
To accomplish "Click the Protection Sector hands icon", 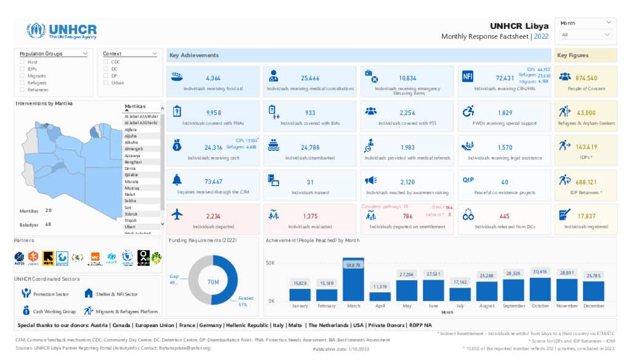I will tap(26, 293).
